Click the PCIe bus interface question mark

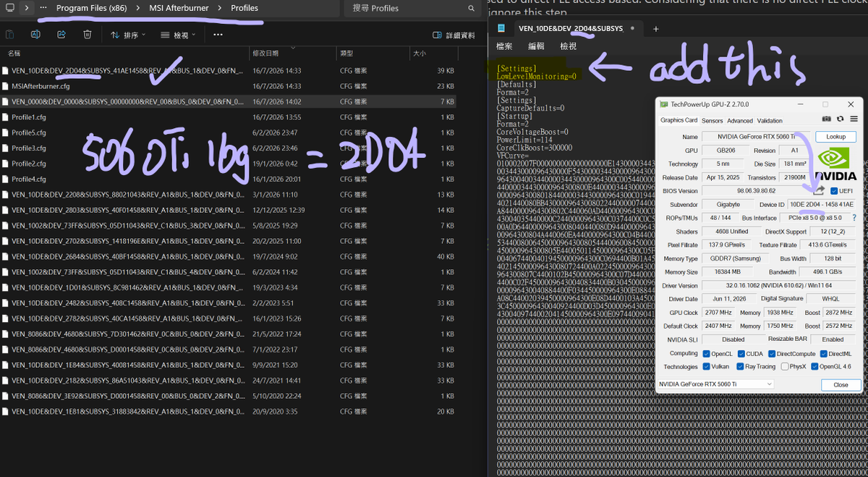pyautogui.click(x=854, y=218)
